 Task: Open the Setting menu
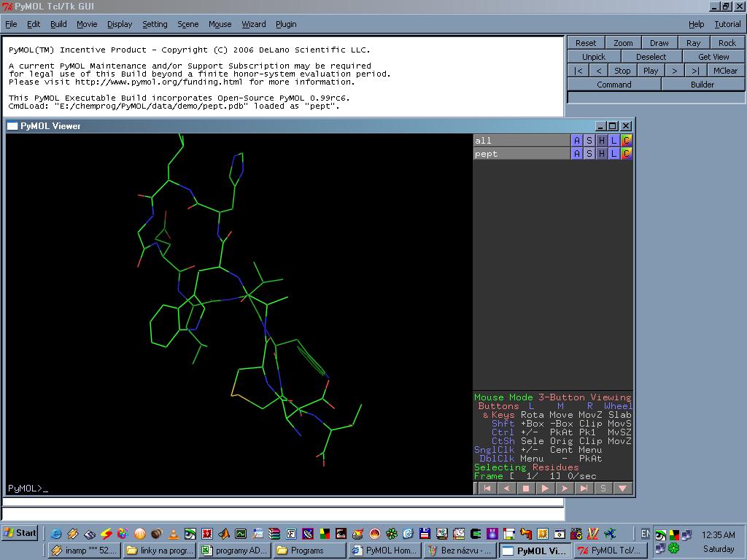click(x=155, y=24)
